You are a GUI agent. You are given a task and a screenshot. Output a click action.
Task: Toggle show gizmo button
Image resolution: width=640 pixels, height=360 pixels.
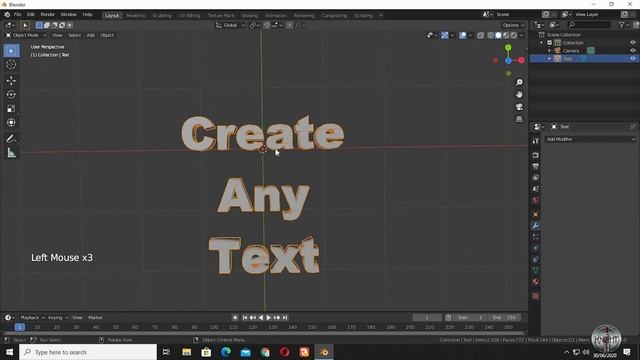click(x=445, y=36)
